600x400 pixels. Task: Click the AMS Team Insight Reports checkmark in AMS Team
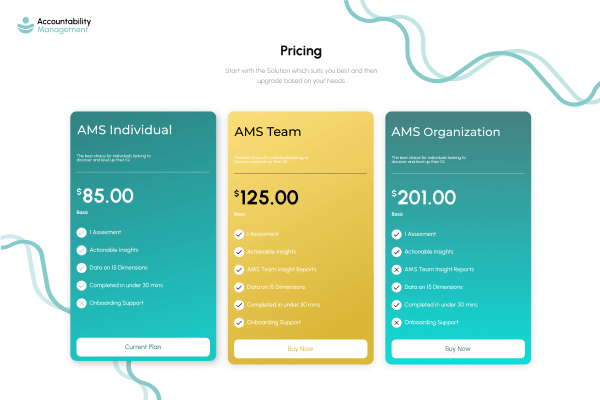click(238, 270)
